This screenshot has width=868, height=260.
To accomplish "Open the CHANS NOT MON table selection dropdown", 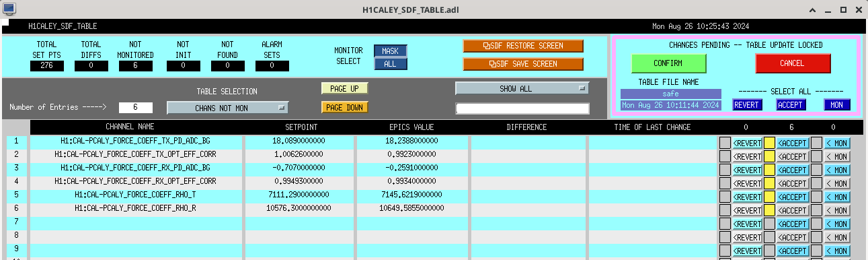I will (x=227, y=107).
